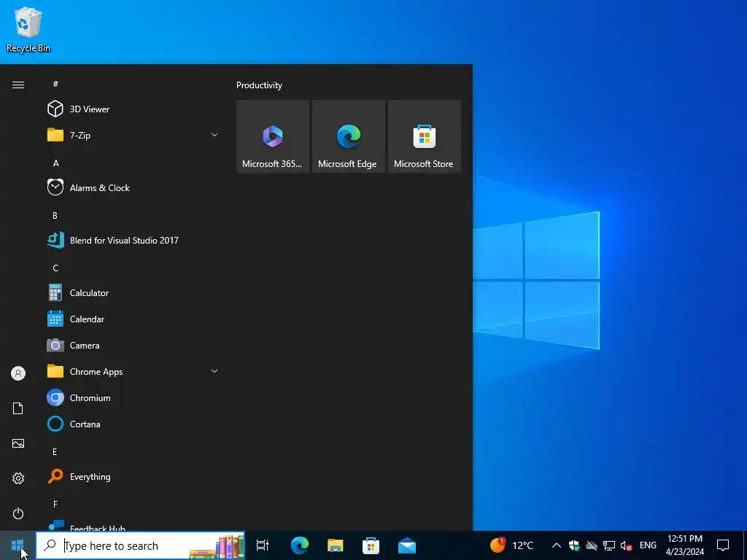The height and width of the screenshot is (560, 747).
Task: Open Documents from Start sidebar
Action: point(18,408)
